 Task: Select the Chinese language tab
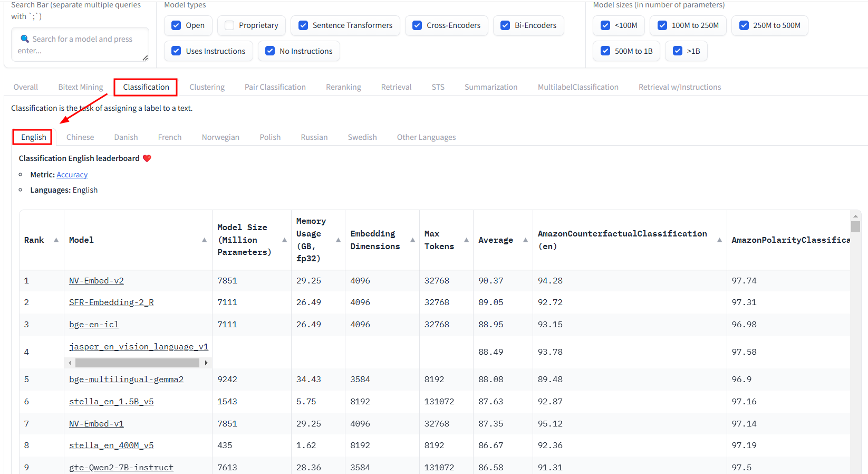point(80,137)
